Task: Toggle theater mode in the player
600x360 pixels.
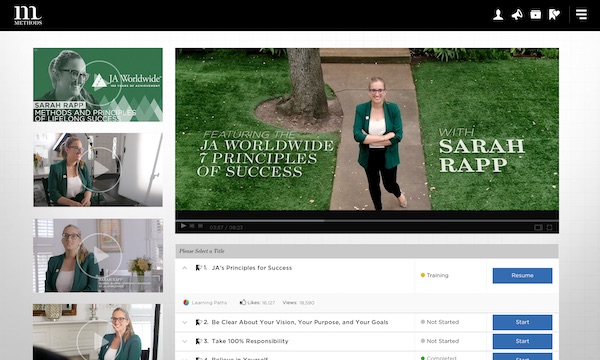Action: pyautogui.click(x=538, y=227)
